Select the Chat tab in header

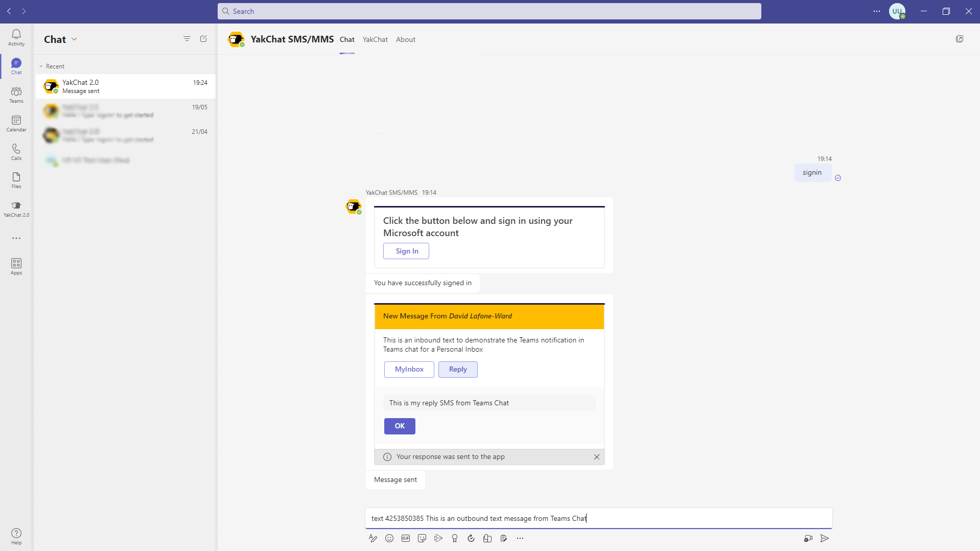tap(347, 39)
